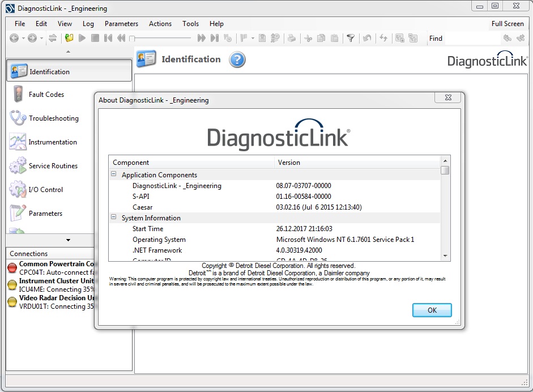Click the Play log button
The width and height of the screenshot is (533, 392).
82,38
